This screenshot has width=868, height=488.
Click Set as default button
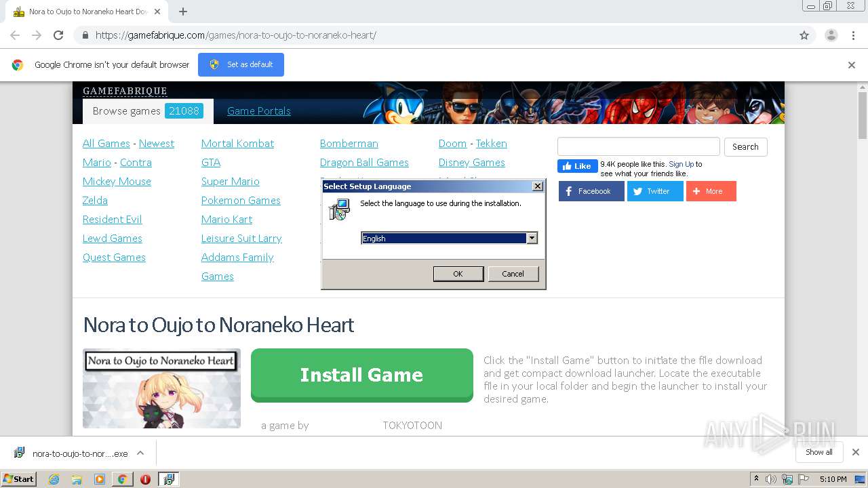click(x=241, y=64)
